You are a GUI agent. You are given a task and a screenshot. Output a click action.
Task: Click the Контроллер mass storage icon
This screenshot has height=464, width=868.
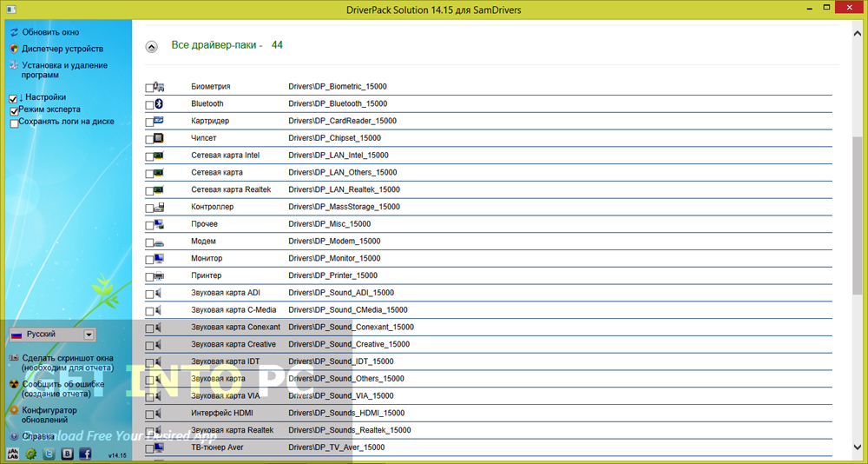(159, 207)
